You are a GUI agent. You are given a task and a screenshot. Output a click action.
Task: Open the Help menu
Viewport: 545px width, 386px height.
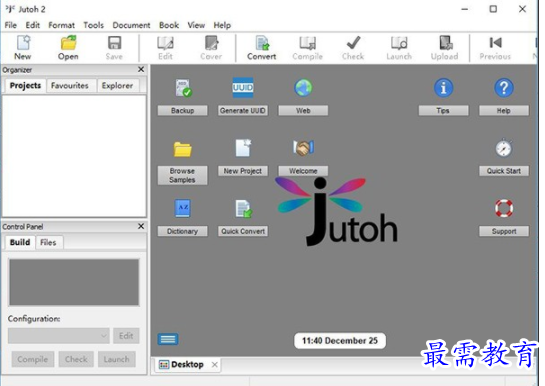click(x=222, y=25)
